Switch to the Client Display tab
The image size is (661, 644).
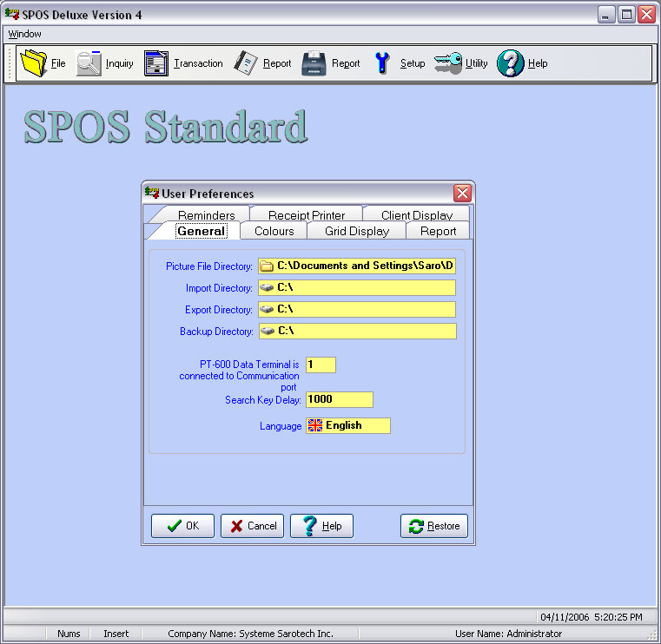(417, 215)
